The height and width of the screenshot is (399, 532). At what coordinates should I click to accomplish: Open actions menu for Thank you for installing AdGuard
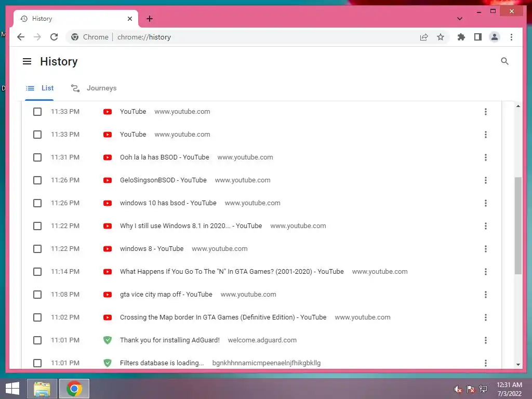[x=486, y=340]
